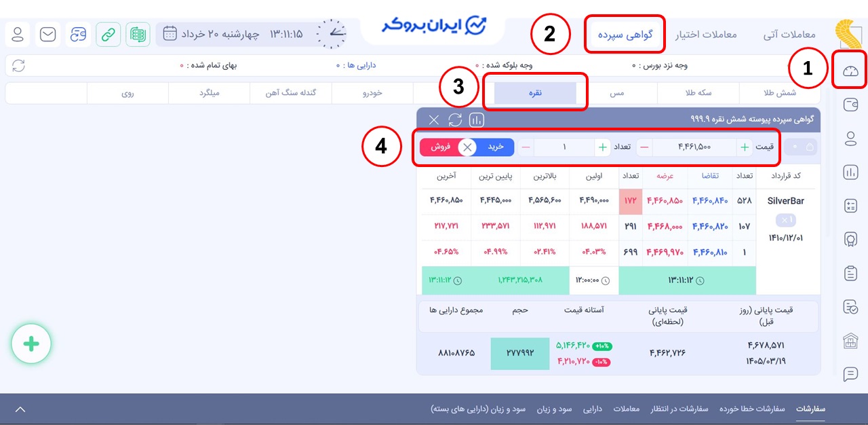Increase the price with the plus button
Image resolution: width=868 pixels, height=425 pixels.
[x=745, y=147]
